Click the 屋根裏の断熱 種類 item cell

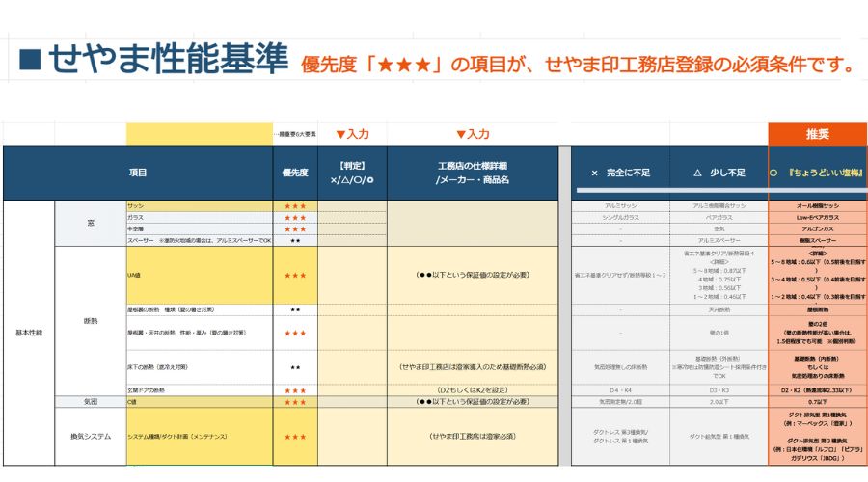tap(200, 309)
